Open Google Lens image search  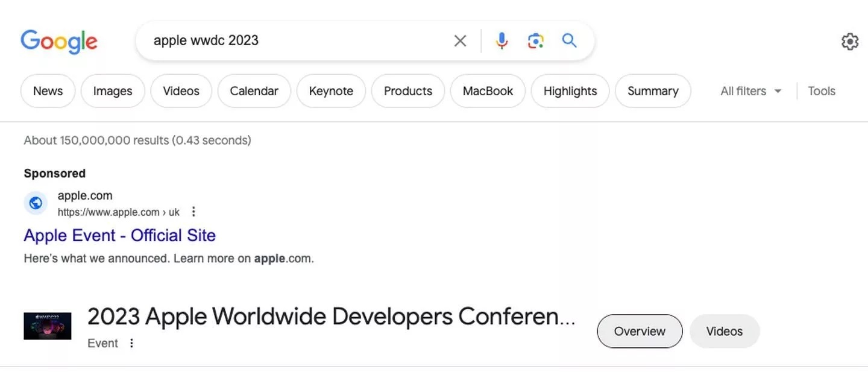pos(535,41)
